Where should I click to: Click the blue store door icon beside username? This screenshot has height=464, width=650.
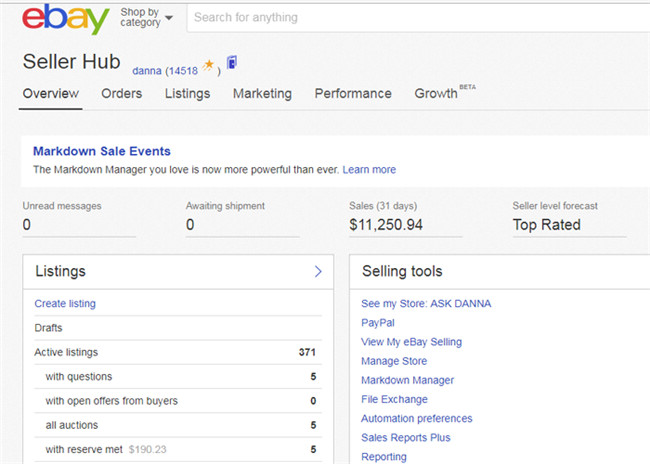pos(232,63)
